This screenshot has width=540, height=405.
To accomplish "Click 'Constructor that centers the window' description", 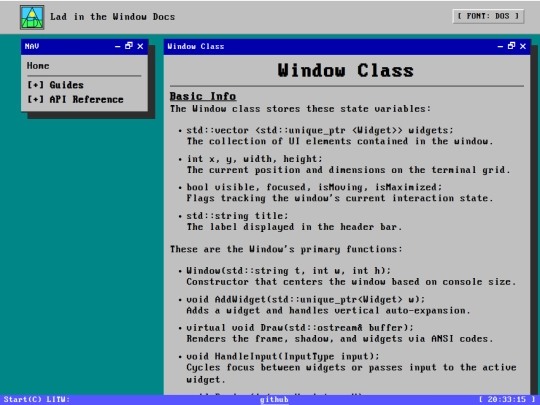I will tap(351, 282).
